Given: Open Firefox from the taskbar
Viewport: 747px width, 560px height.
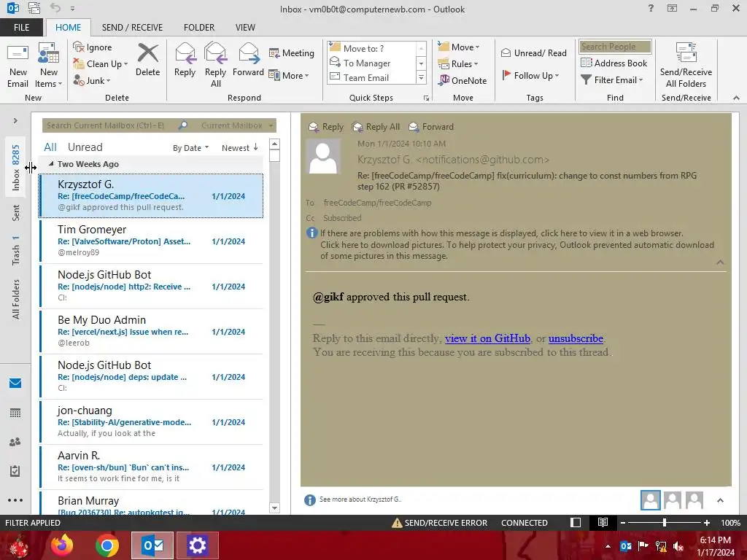Looking at the screenshot, I should pyautogui.click(x=62, y=545).
